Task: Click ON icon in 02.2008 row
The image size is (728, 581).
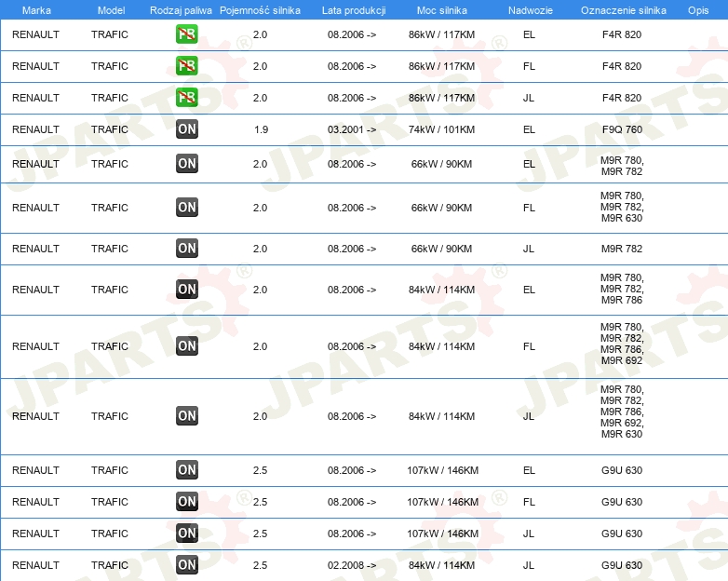Action: (x=186, y=565)
